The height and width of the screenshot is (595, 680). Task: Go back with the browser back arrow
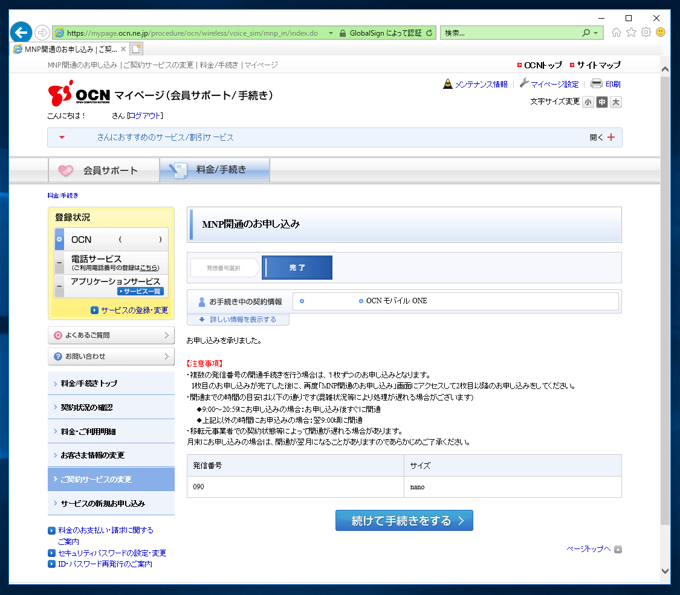[x=21, y=33]
